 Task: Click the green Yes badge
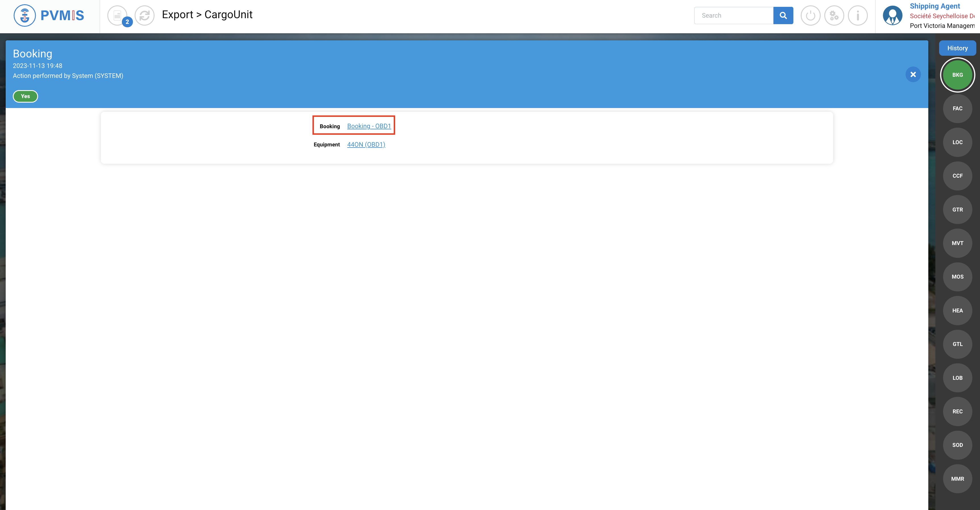coord(25,96)
